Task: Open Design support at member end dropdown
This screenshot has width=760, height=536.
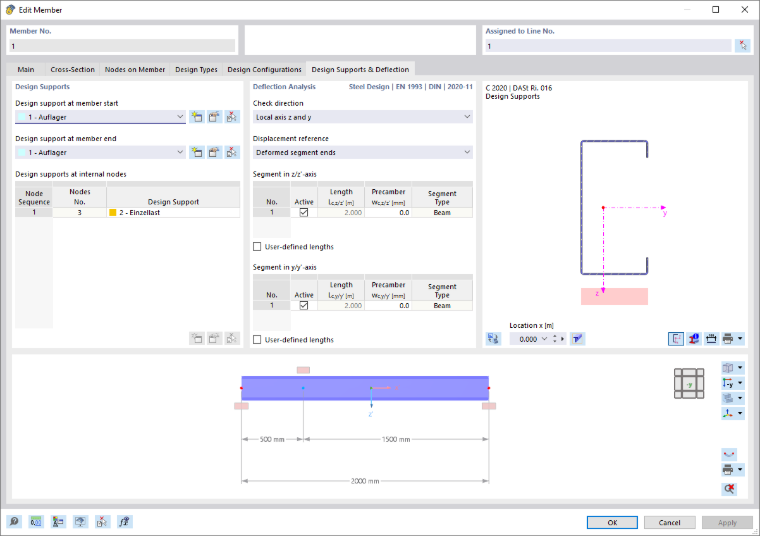Action: click(180, 152)
